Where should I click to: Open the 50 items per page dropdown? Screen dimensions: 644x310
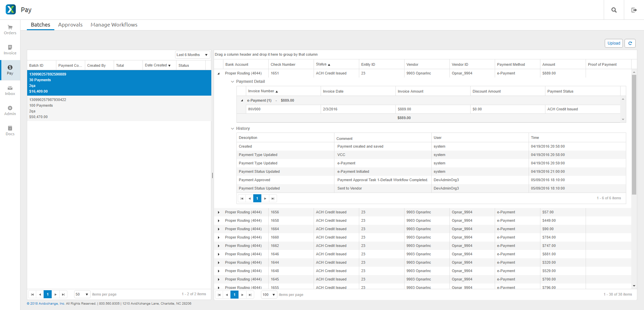coord(82,294)
